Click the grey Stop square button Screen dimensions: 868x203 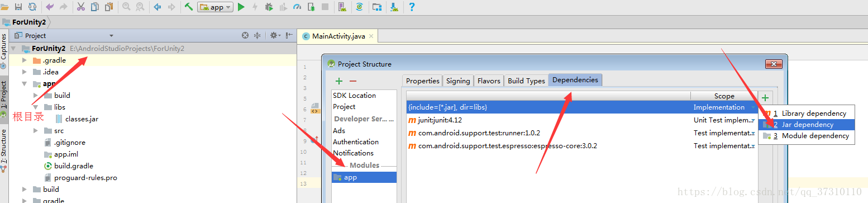click(x=325, y=7)
